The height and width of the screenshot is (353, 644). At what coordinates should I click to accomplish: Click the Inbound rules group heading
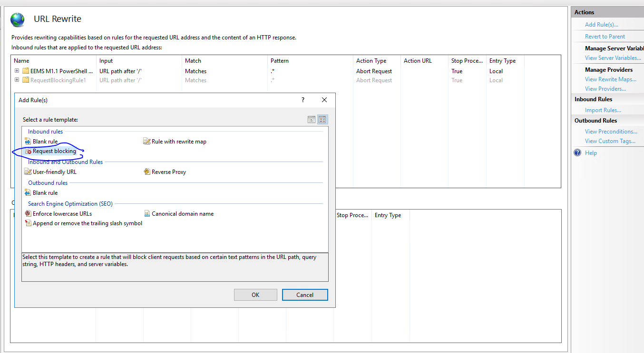tap(45, 132)
